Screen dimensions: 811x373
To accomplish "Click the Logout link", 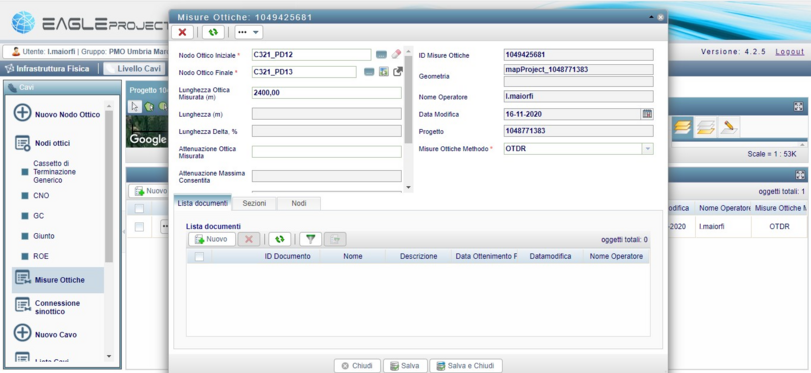I will (790, 52).
